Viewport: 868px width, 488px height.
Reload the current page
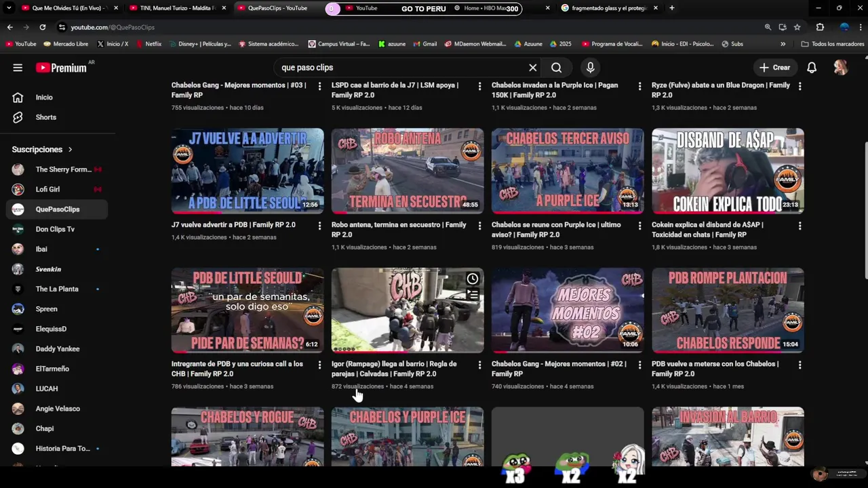(43, 27)
